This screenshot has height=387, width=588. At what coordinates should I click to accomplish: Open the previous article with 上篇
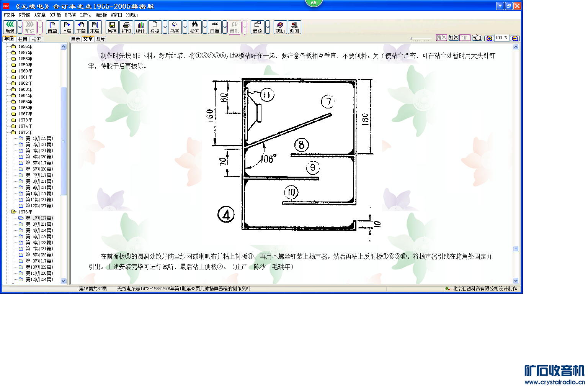click(67, 27)
